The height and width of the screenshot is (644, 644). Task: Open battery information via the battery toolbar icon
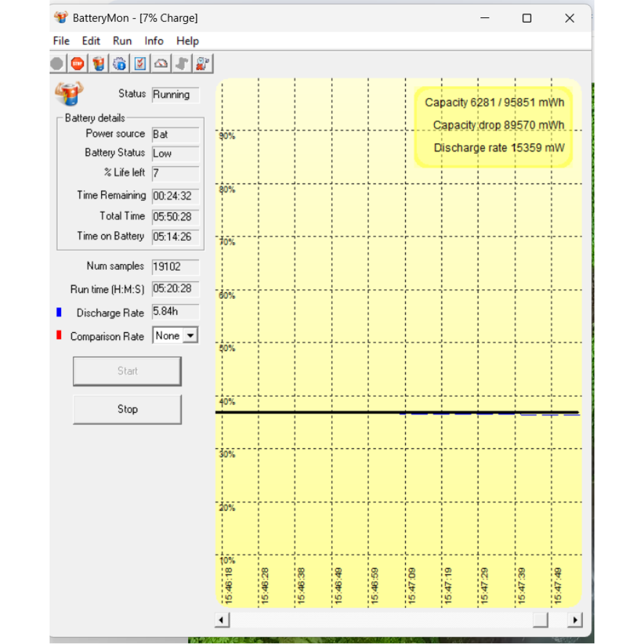(x=98, y=64)
